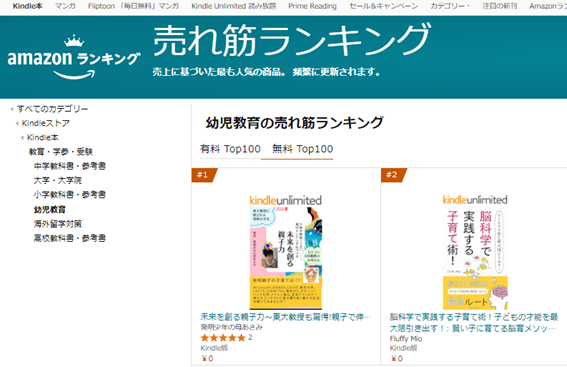This screenshot has width=567, height=367.
Task: Click author 発明少年の母あさみ
Action: (231, 327)
